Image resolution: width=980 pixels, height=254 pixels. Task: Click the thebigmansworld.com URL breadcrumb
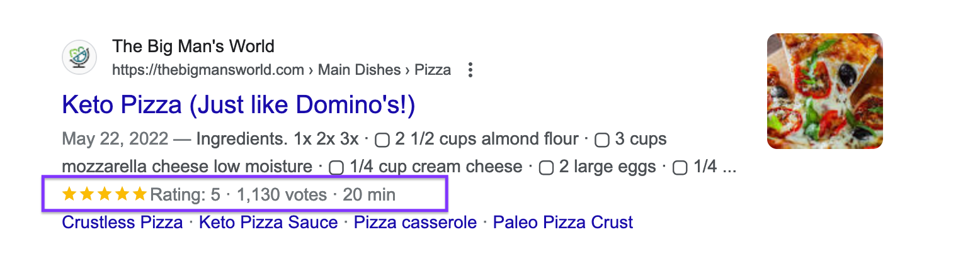coord(208,70)
